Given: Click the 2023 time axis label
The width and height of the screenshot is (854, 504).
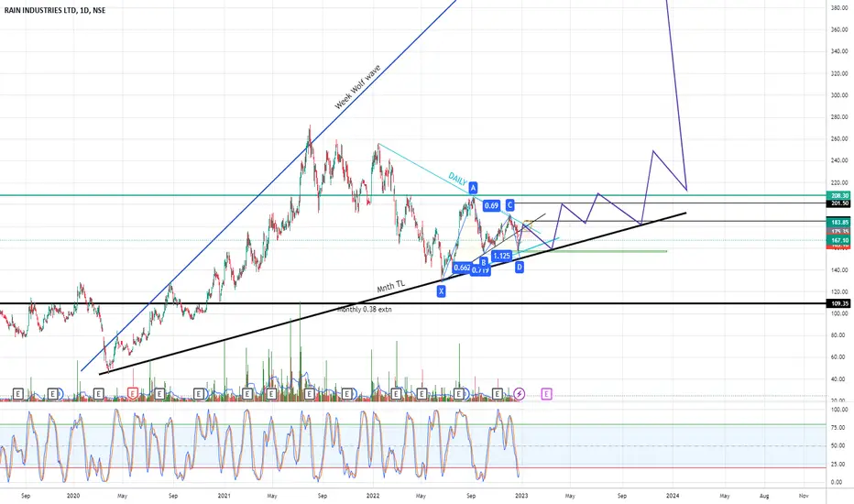Looking at the screenshot, I should coord(521,496).
